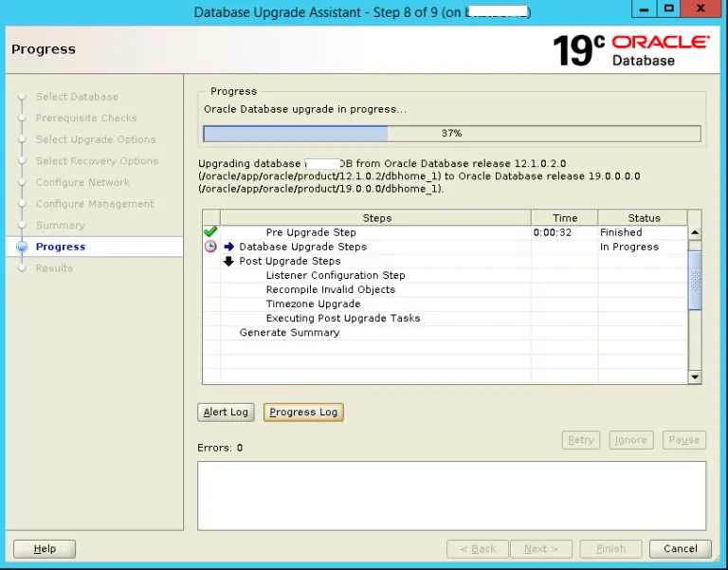Screen dimensions: 728x570
Task: Click the Finish button
Action: (x=610, y=548)
